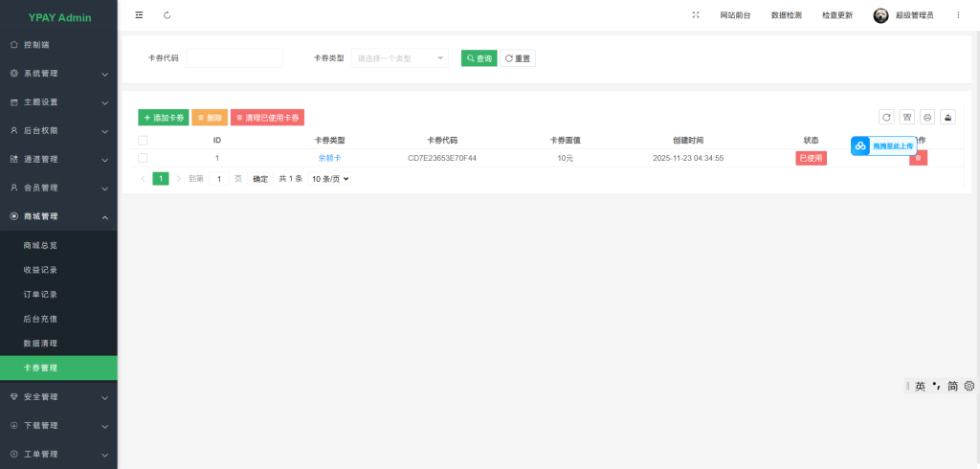
Task: Click the 通道管理 grid icon
Action: (x=14, y=160)
